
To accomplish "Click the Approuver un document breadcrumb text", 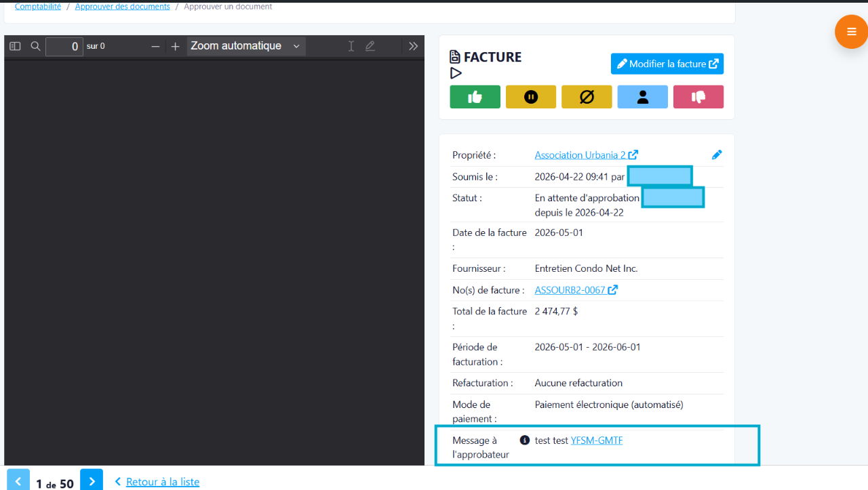I will [228, 6].
